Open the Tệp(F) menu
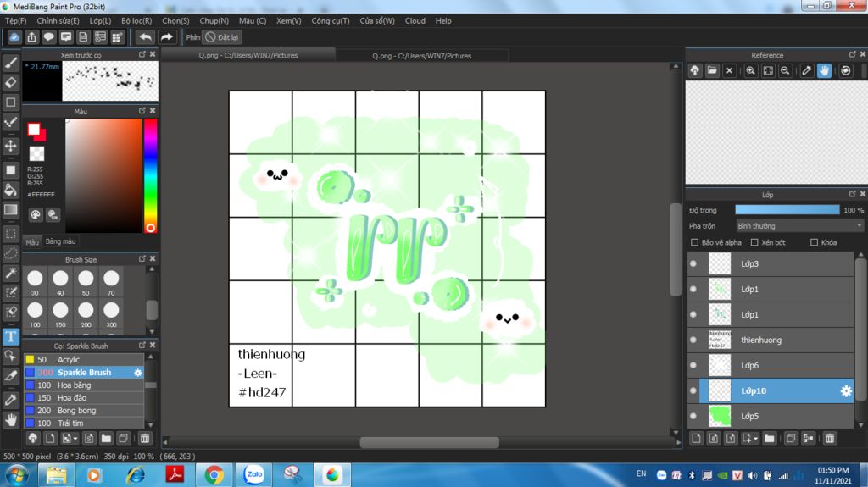The width and height of the screenshot is (868, 487). click(16, 20)
